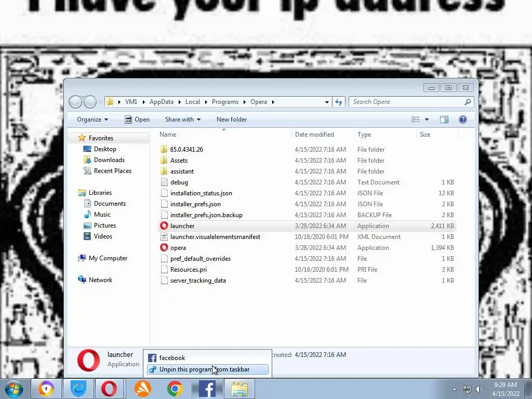This screenshot has height=399, width=532.
Task: Expand the arrow after VM1 in breadcrumb
Action: [143, 102]
